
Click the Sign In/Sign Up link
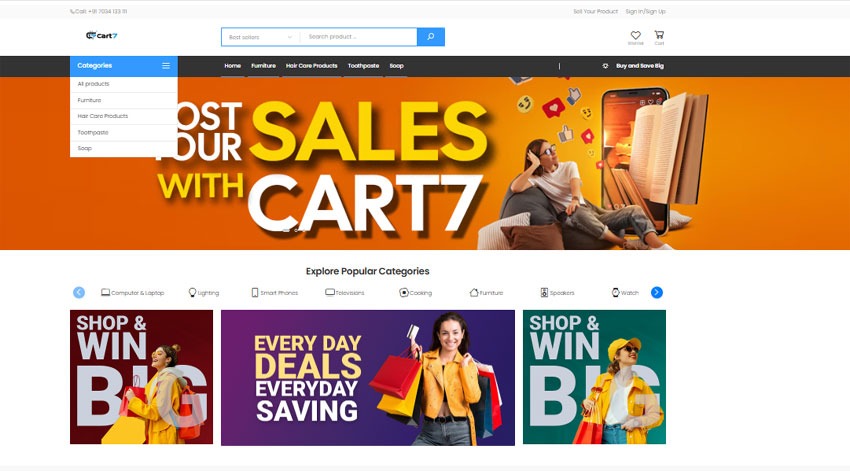coord(645,11)
